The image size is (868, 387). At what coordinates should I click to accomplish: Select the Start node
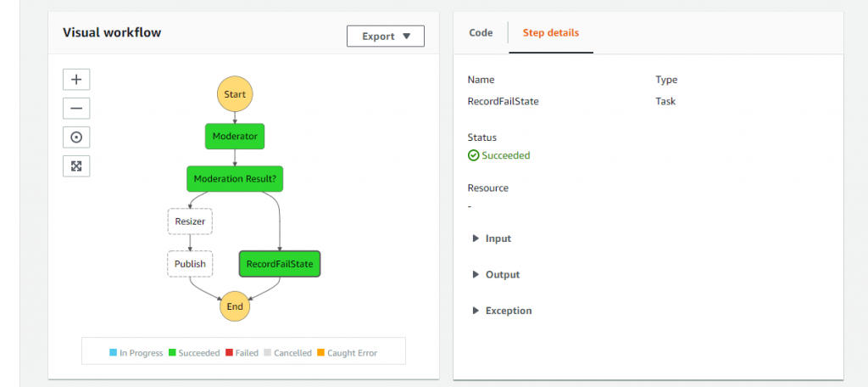[235, 94]
